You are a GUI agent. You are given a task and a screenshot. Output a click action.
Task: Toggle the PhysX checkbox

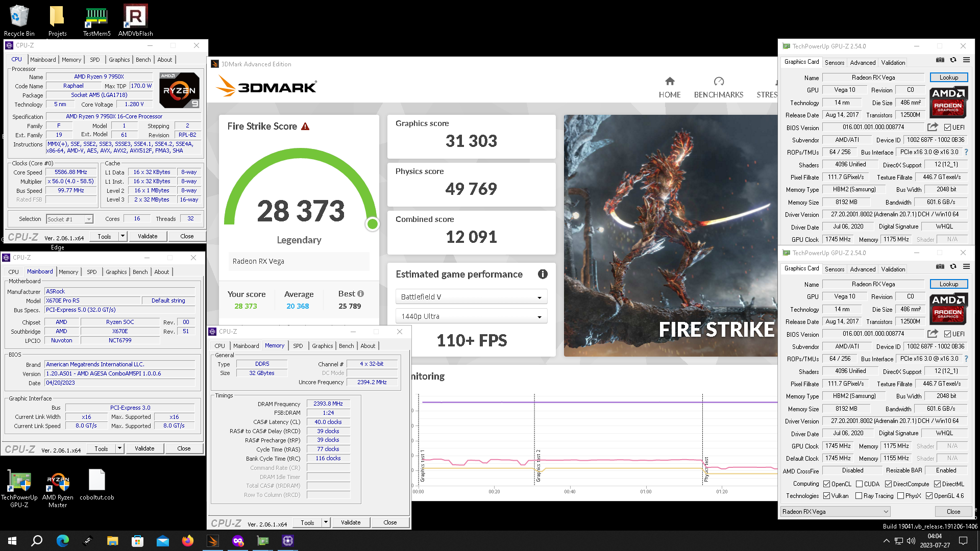[x=900, y=496]
